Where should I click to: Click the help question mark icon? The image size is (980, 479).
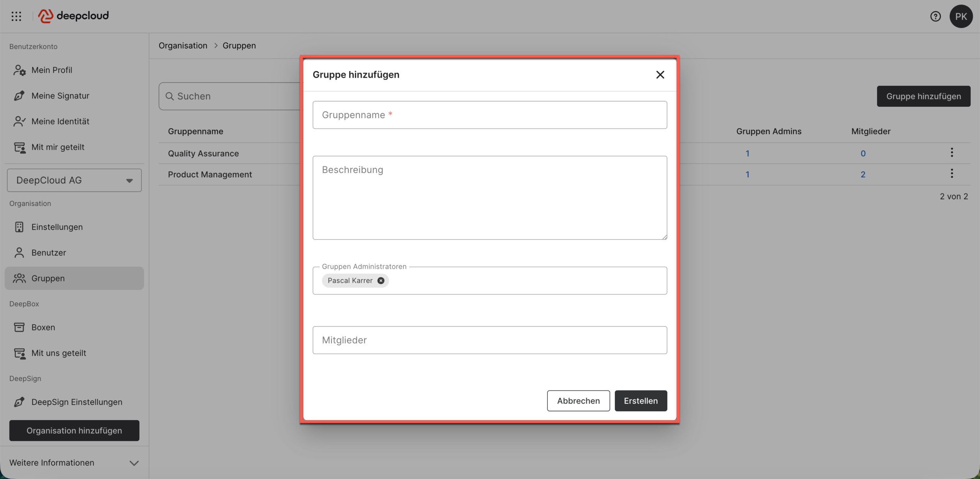point(935,16)
